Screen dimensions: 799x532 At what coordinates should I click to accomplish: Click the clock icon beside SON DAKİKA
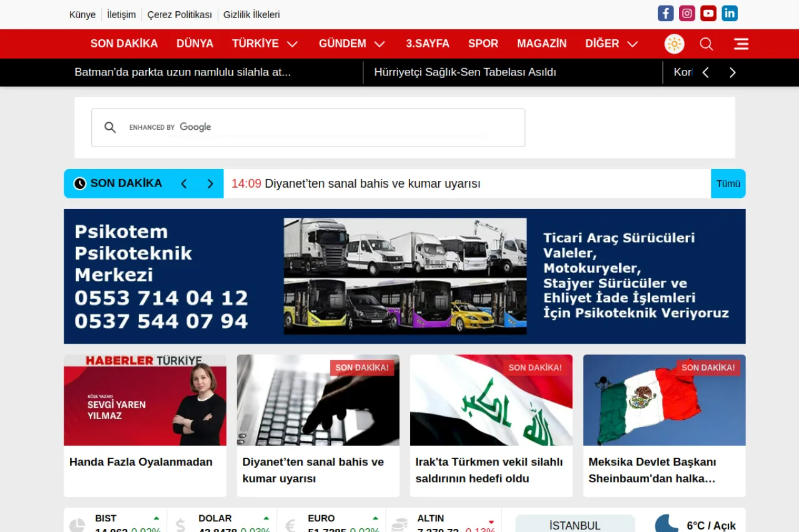pos(80,183)
